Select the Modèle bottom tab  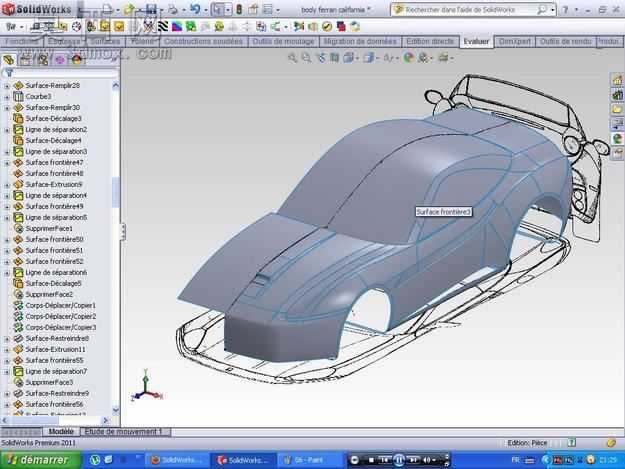[61, 432]
